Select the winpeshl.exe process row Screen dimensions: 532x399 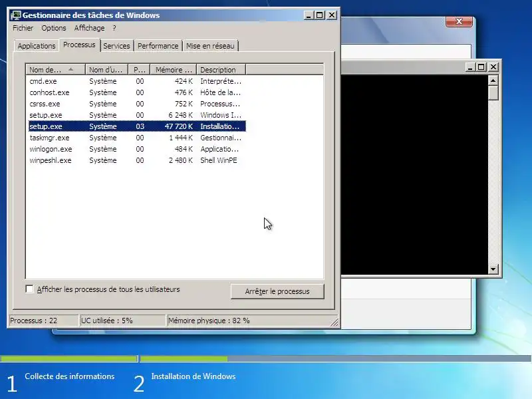tap(137, 160)
